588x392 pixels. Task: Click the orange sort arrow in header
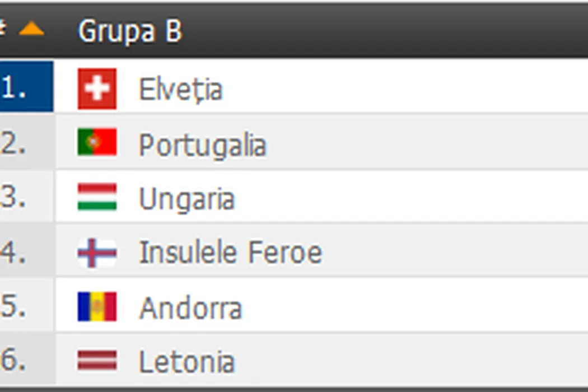[31, 29]
